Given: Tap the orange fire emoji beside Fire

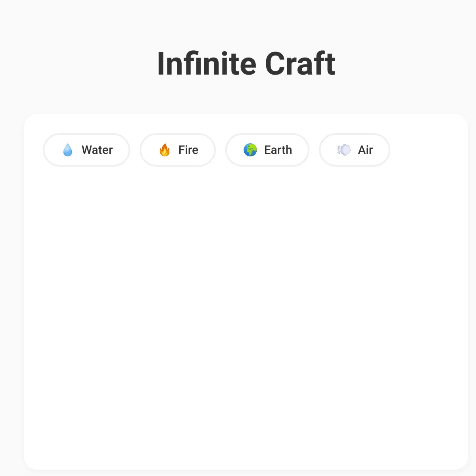Looking at the screenshot, I should coord(165,150).
